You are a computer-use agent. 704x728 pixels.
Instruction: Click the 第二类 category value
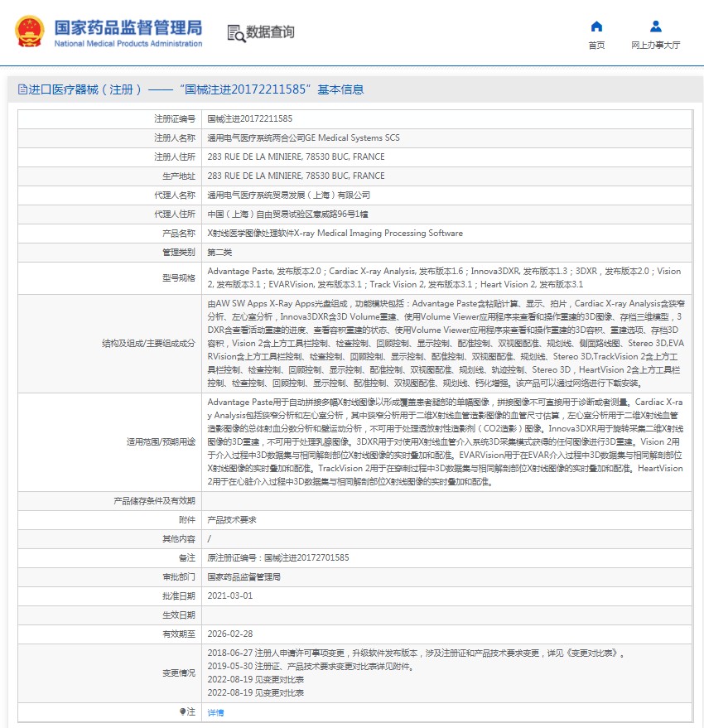(x=219, y=252)
